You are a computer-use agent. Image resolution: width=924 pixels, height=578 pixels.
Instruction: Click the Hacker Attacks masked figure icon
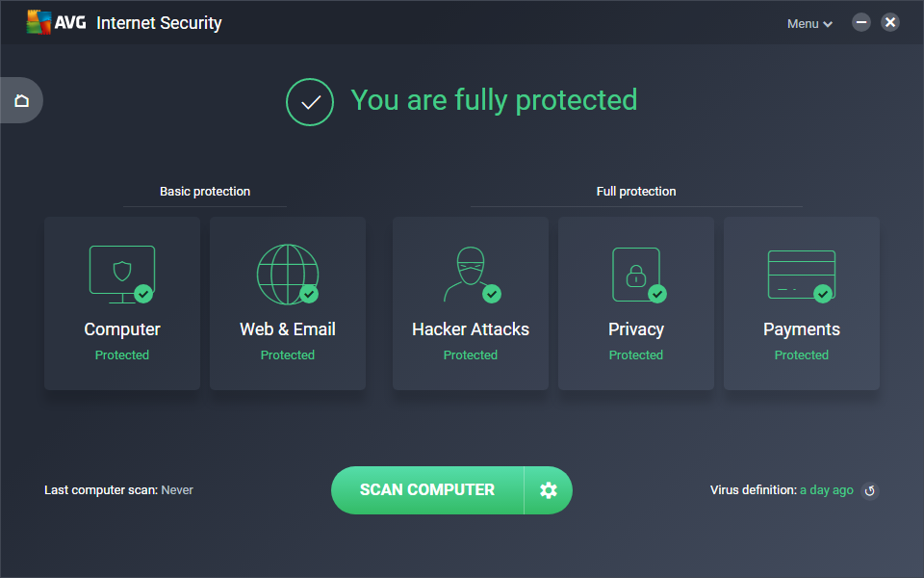coord(470,274)
